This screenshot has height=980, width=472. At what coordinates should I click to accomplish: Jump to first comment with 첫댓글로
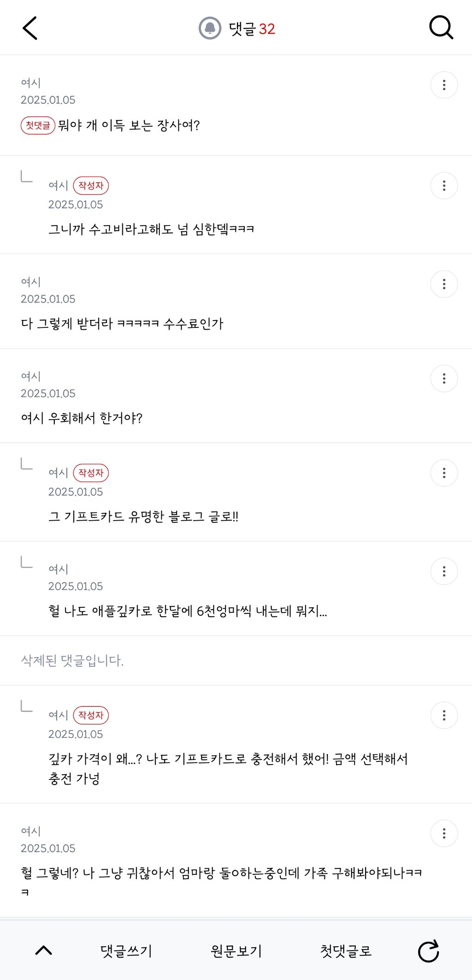pos(346,951)
